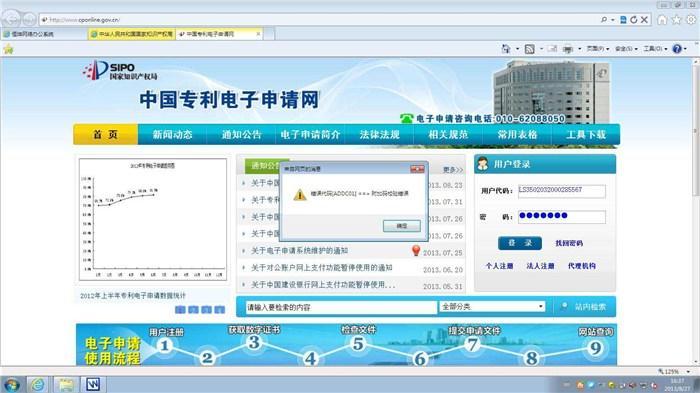700x393 pixels.
Task: Click the blue Help question mark icon
Action: (677, 49)
